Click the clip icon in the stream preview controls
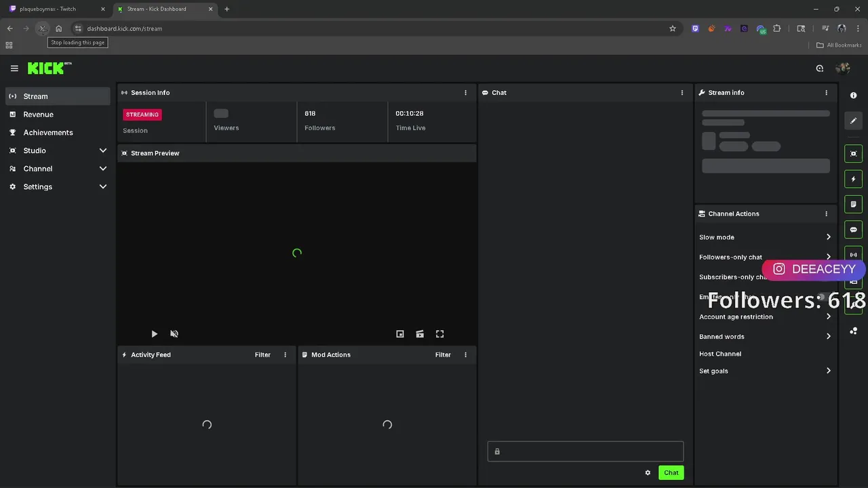 (x=420, y=334)
